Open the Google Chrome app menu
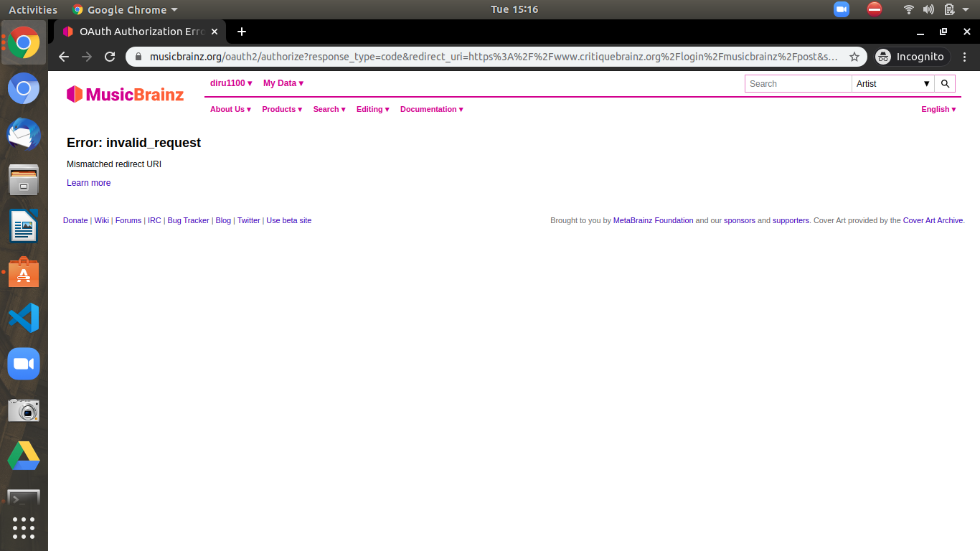980x551 pixels. click(x=125, y=9)
